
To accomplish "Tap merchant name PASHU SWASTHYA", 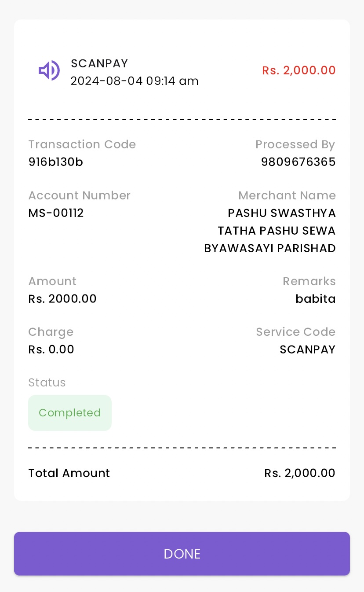I will pos(282,213).
